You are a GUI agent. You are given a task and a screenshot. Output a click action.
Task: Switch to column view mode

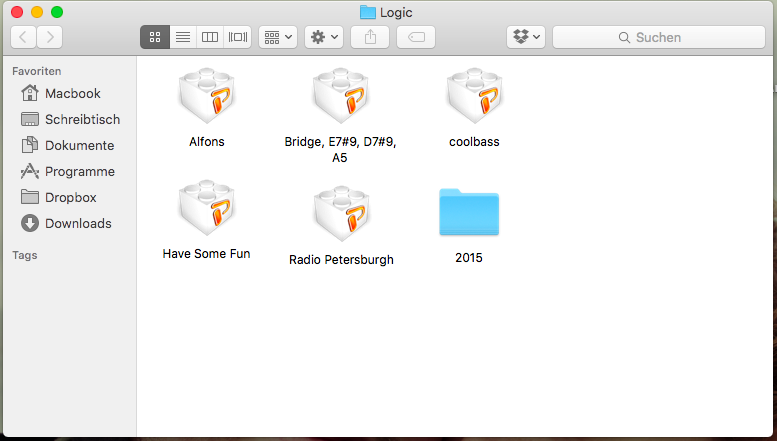coord(210,37)
